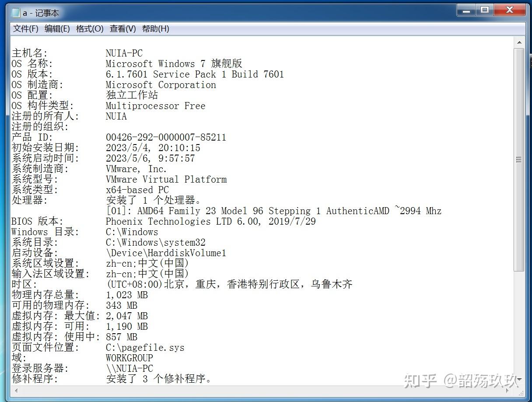The height and width of the screenshot is (402, 532).
Task: Click the a - 记事本 title bar text
Action: 42,13
